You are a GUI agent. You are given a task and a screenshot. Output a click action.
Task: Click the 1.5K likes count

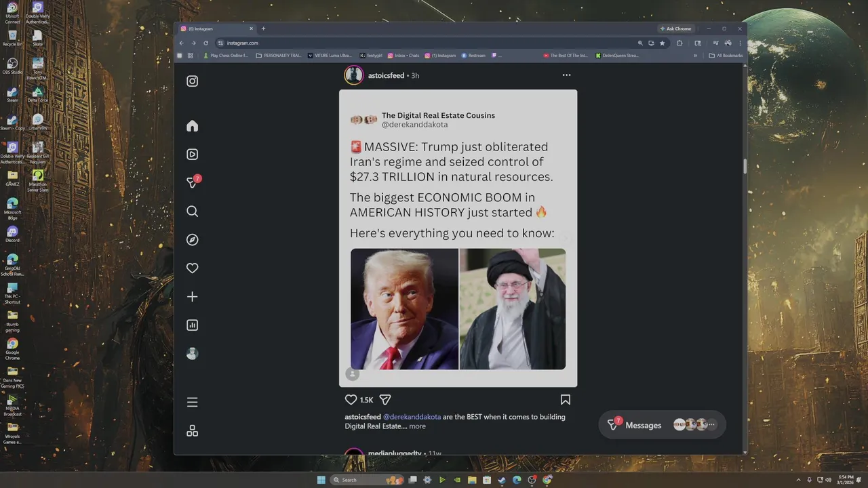366,400
